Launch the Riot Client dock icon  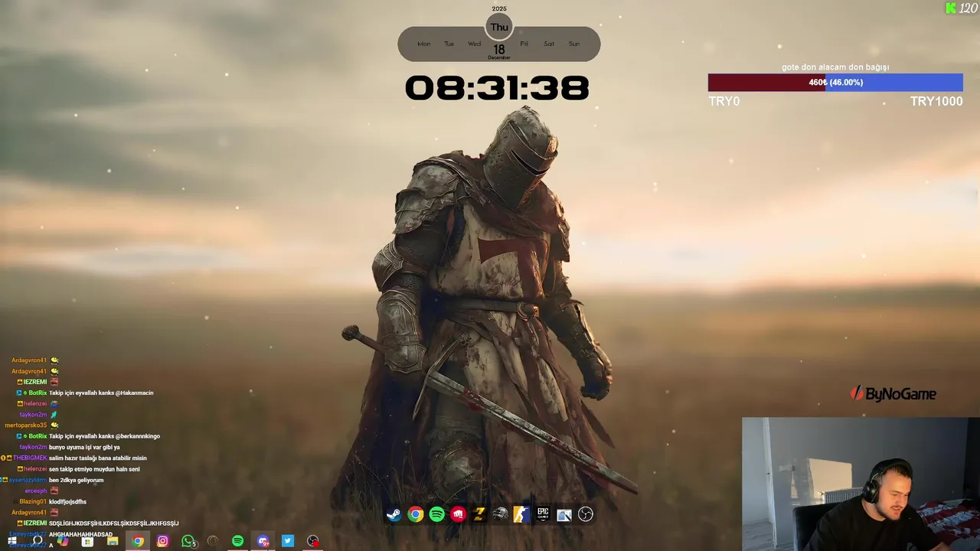pyautogui.click(x=458, y=514)
